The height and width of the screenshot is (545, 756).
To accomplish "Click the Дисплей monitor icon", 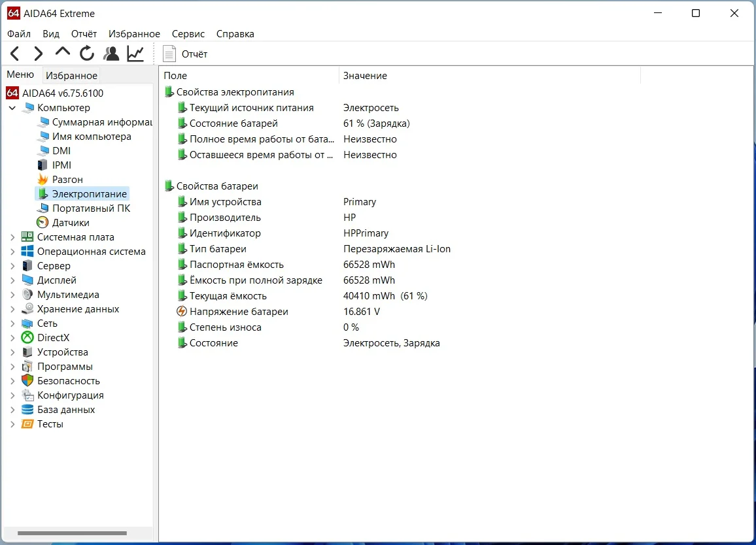I will (27, 280).
